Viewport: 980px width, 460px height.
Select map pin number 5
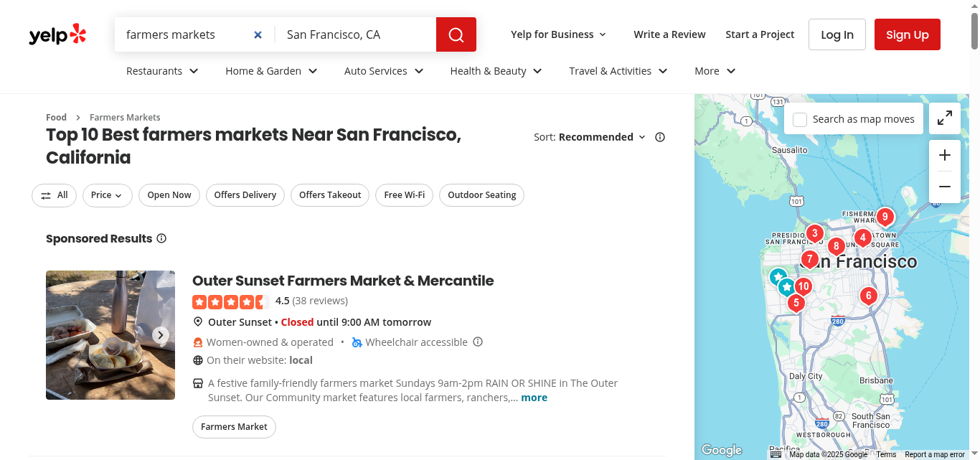click(796, 304)
